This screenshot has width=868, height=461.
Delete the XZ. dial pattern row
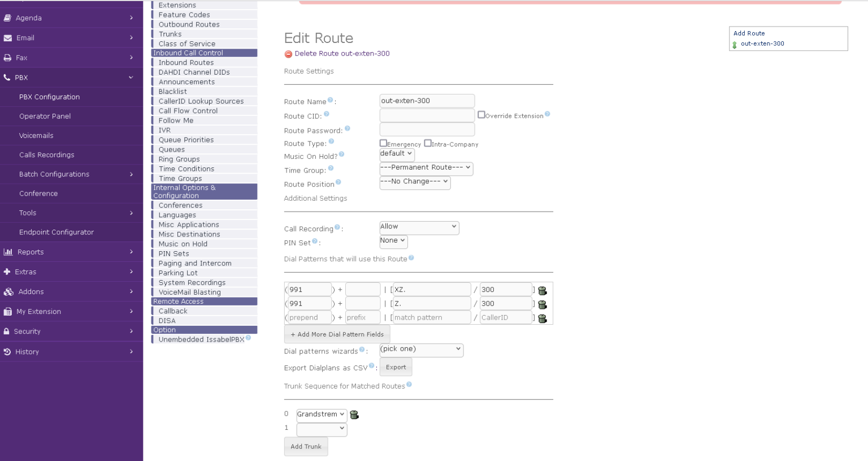542,291
